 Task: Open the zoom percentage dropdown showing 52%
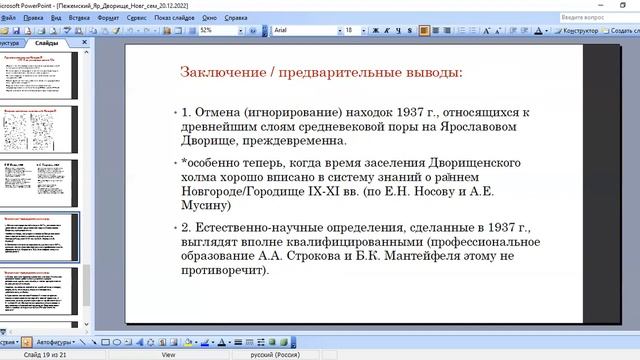tap(241, 31)
